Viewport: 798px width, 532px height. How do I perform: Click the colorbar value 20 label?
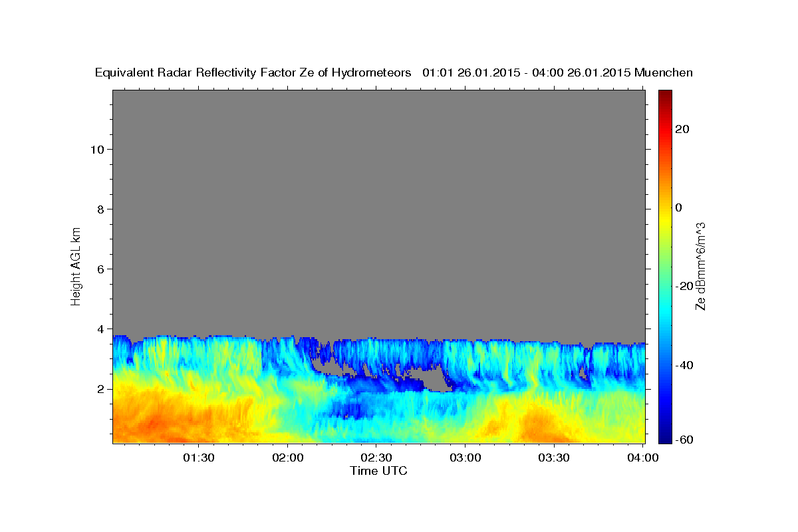click(x=683, y=129)
